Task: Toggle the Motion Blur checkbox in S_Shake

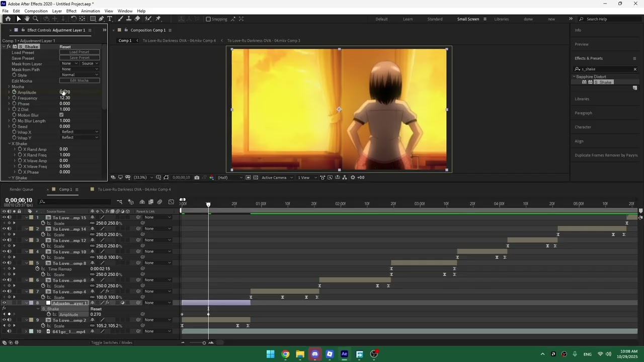Action: tap(61, 115)
